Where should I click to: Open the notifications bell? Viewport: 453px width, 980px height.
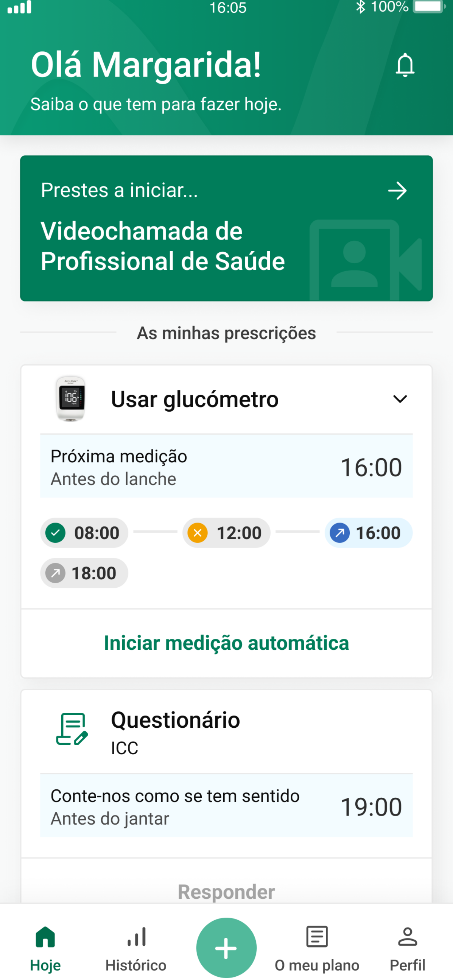pyautogui.click(x=405, y=65)
